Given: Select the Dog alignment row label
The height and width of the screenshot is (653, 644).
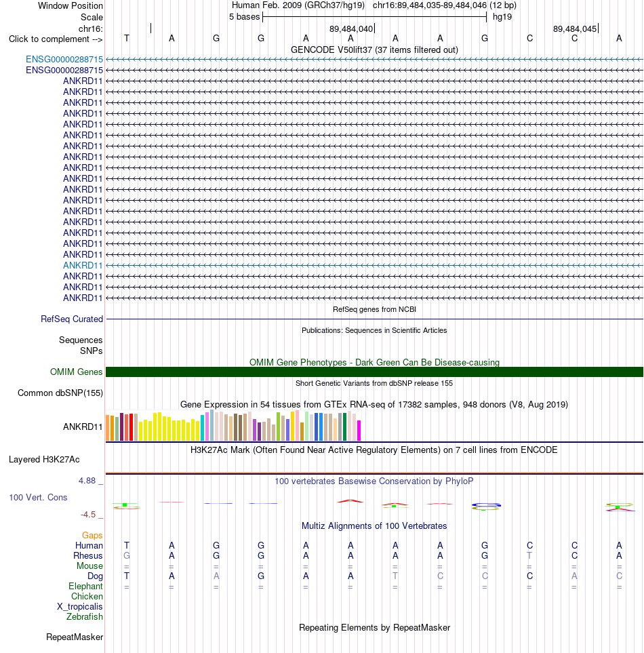Looking at the screenshot, I should pyautogui.click(x=95, y=576).
